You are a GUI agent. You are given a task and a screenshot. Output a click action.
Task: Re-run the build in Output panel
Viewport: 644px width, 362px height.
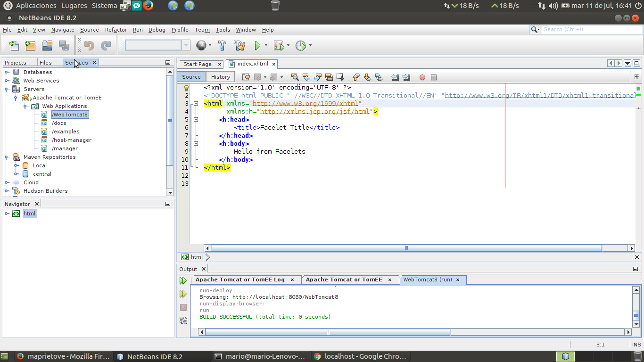point(183,281)
